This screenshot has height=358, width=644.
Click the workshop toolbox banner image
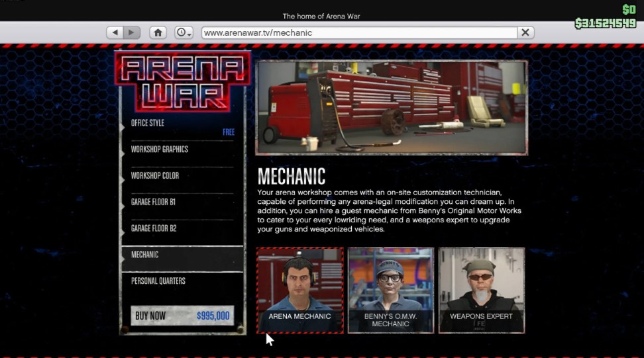pos(391,108)
